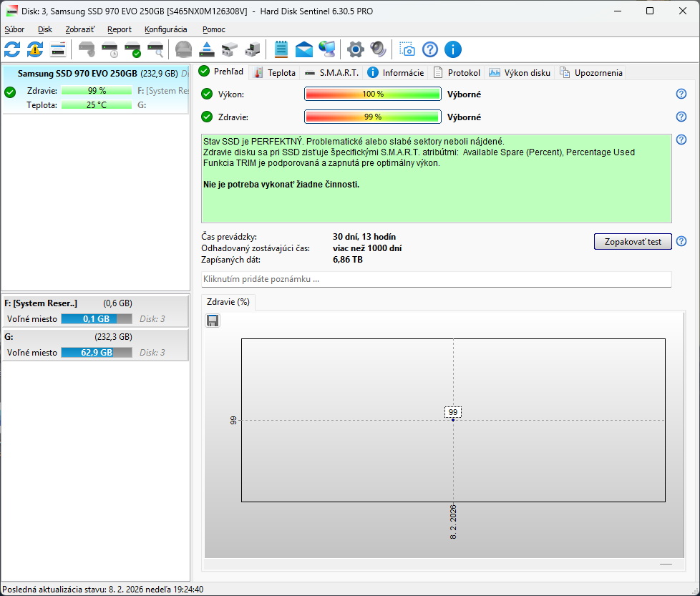This screenshot has height=596, width=700.
Task: Click help icon beside Výkon bar
Action: pyautogui.click(x=681, y=94)
